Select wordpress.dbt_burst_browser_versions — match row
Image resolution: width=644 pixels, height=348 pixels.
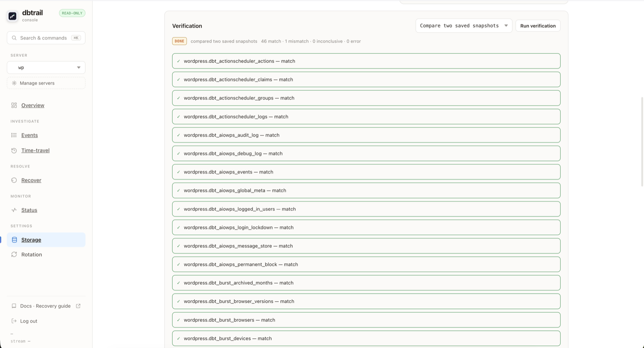366,301
